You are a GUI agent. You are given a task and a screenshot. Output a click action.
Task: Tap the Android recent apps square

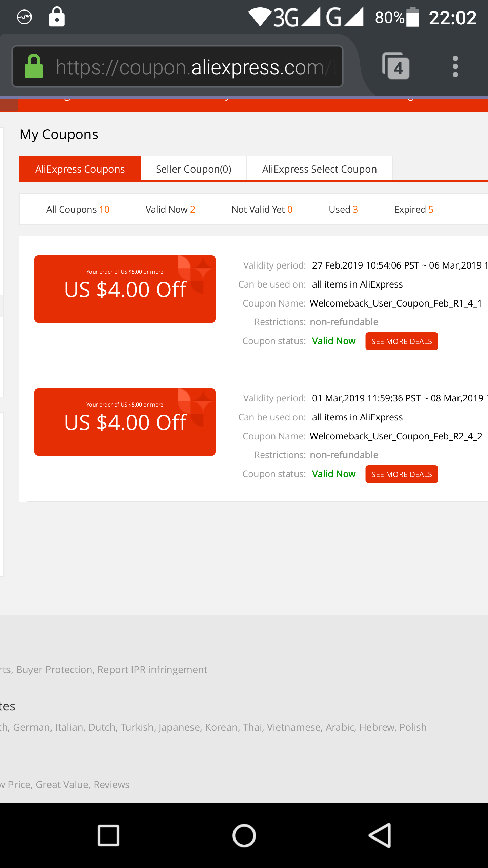point(108,835)
